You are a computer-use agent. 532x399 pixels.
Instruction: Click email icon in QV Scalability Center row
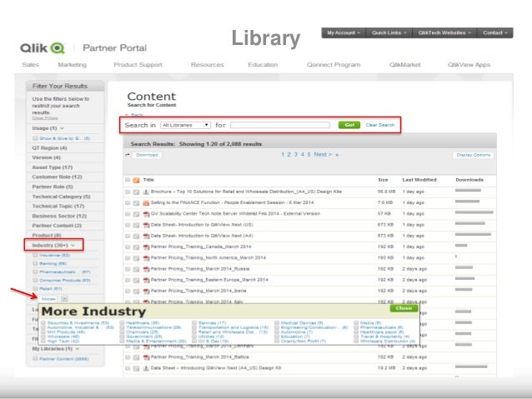136,214
